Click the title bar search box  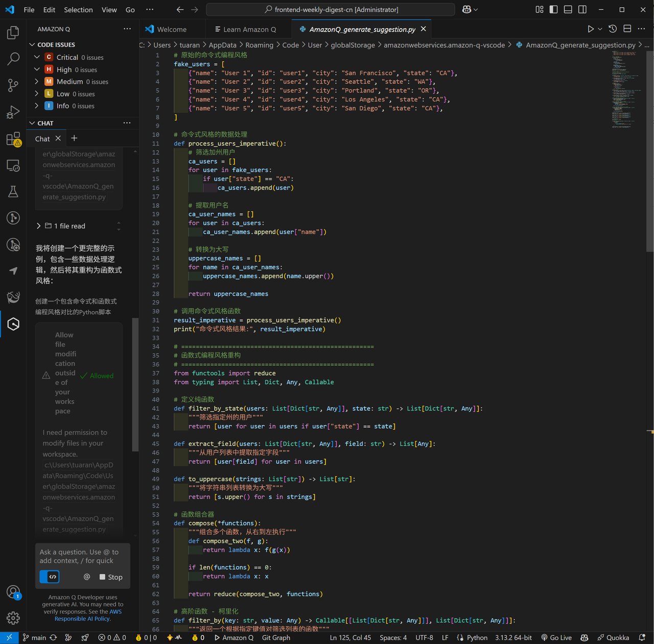point(331,9)
